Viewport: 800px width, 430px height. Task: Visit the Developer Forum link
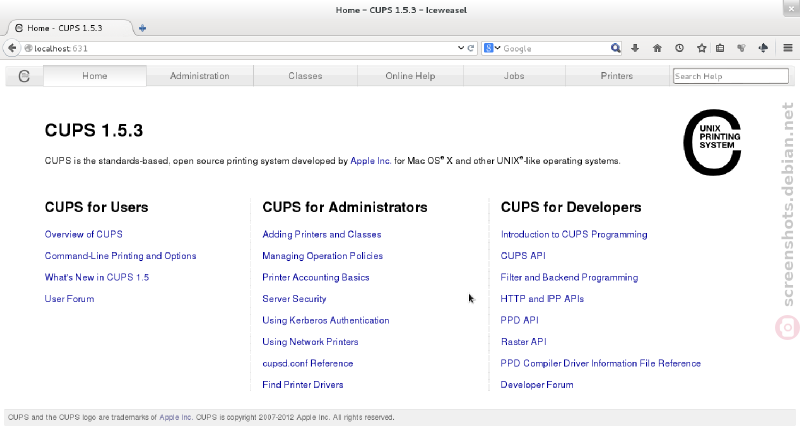pyautogui.click(x=537, y=385)
